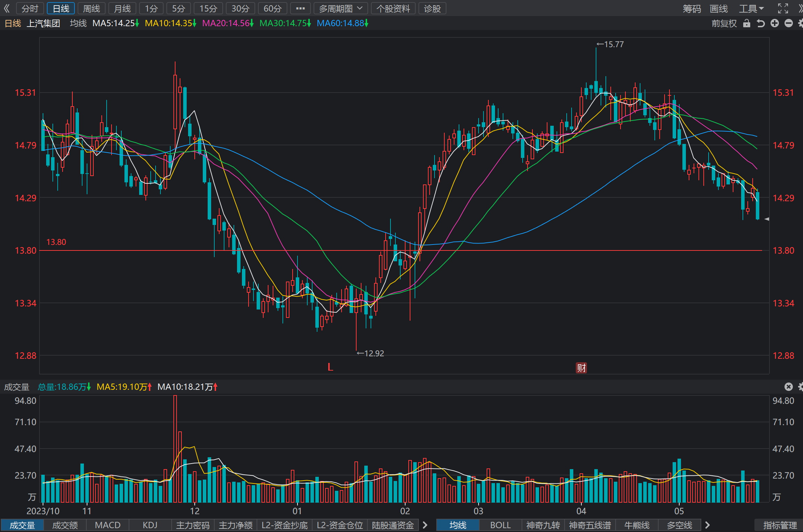This screenshot has height=532, width=803.
Task: Switch to 成交额 indicator tab
Action: 65,525
